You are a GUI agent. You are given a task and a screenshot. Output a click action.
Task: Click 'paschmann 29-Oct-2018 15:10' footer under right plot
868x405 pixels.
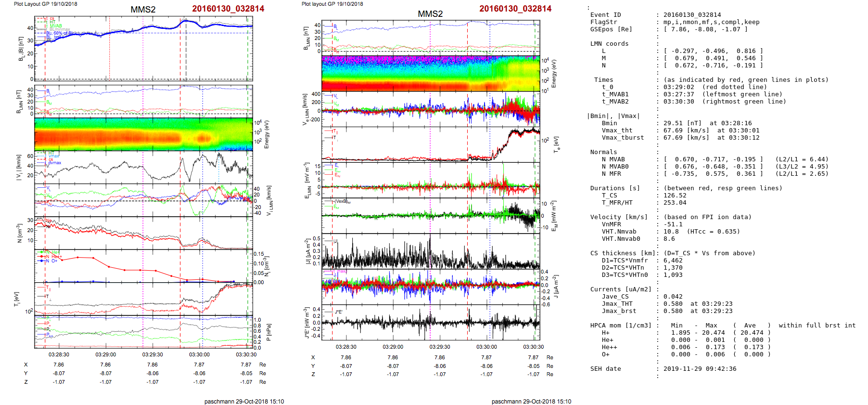pos(531,401)
